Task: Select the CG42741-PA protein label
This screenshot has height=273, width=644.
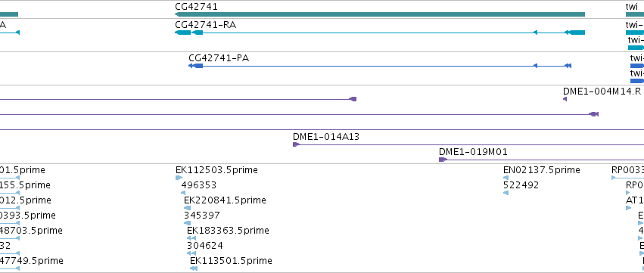Action: pos(219,58)
